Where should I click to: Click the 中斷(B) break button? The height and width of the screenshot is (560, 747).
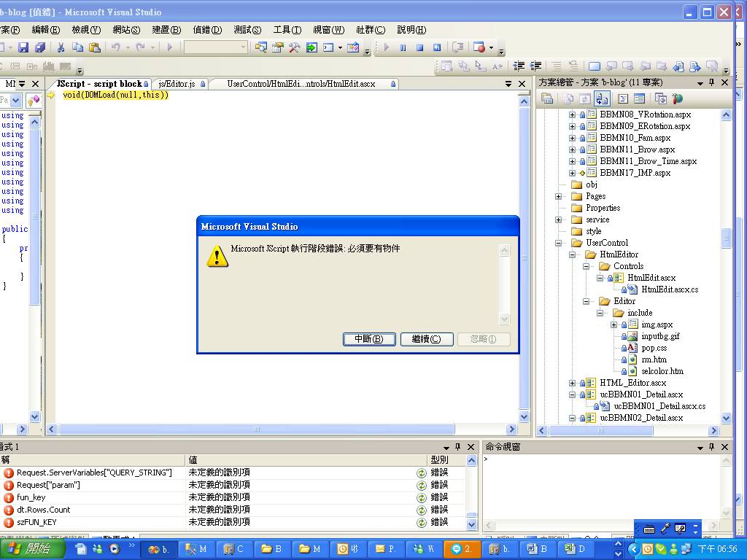(369, 339)
